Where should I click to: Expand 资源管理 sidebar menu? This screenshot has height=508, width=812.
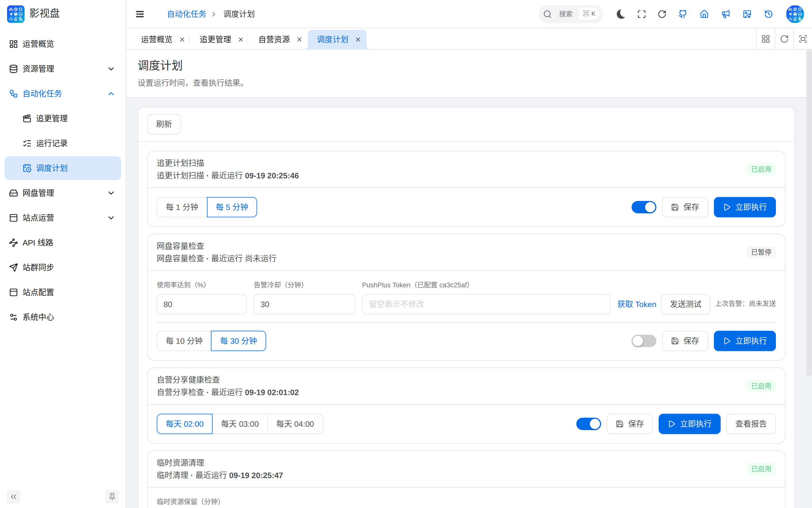(x=63, y=69)
